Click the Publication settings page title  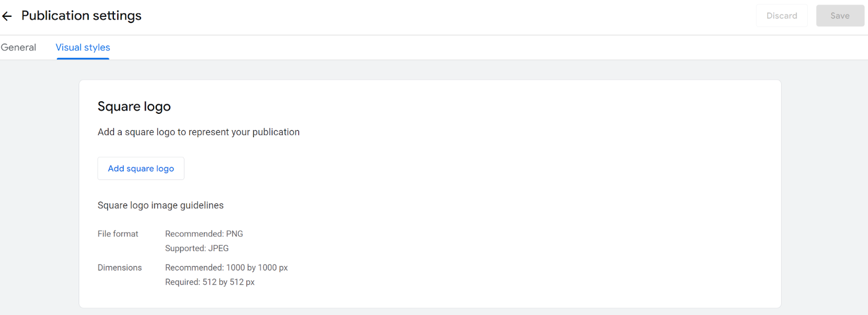click(81, 16)
